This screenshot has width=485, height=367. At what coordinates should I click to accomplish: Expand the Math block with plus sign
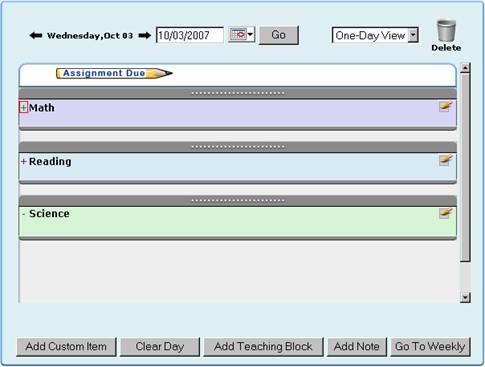(x=23, y=108)
